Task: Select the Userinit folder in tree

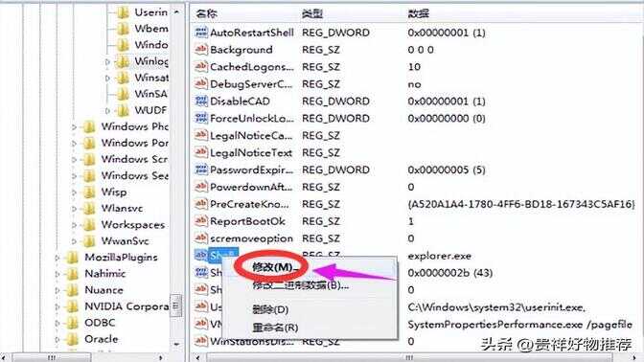Action: (150, 12)
